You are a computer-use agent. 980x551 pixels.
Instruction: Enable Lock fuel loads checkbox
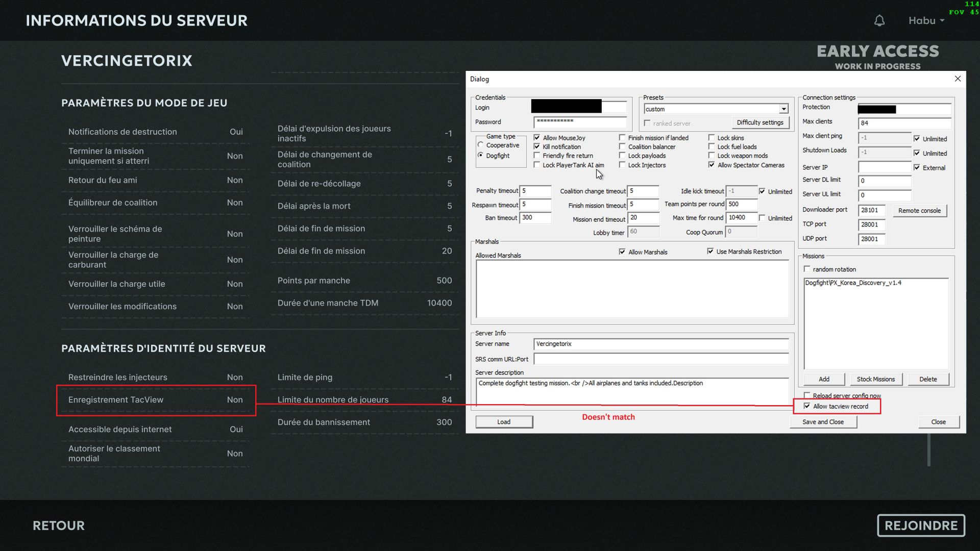coord(712,146)
